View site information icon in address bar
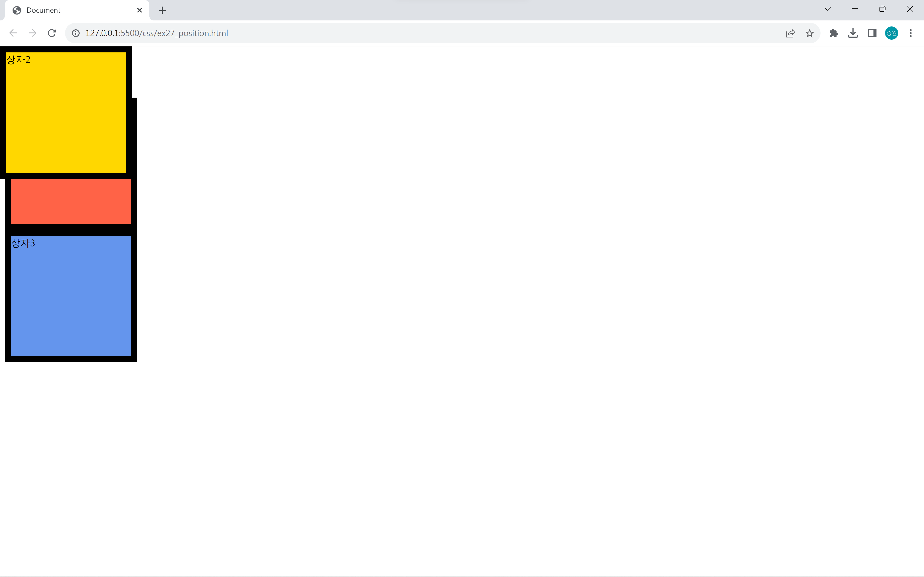This screenshot has width=924, height=577. pos(76,33)
